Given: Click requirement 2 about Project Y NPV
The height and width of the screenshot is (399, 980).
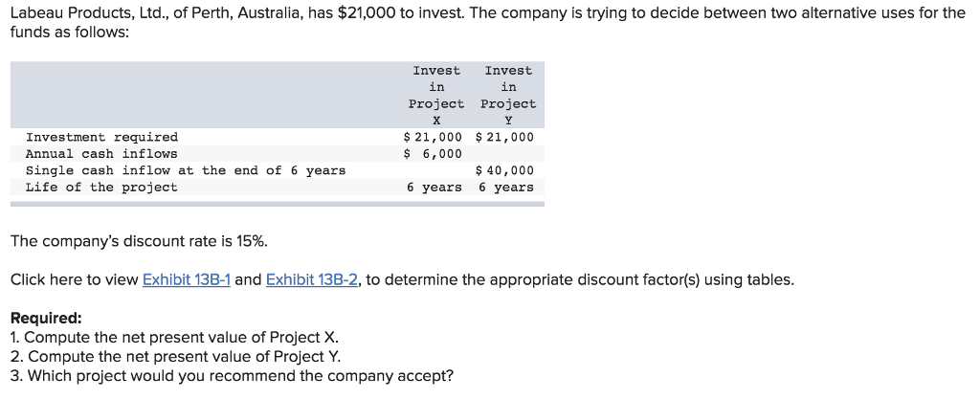Looking at the screenshot, I should [173, 356].
